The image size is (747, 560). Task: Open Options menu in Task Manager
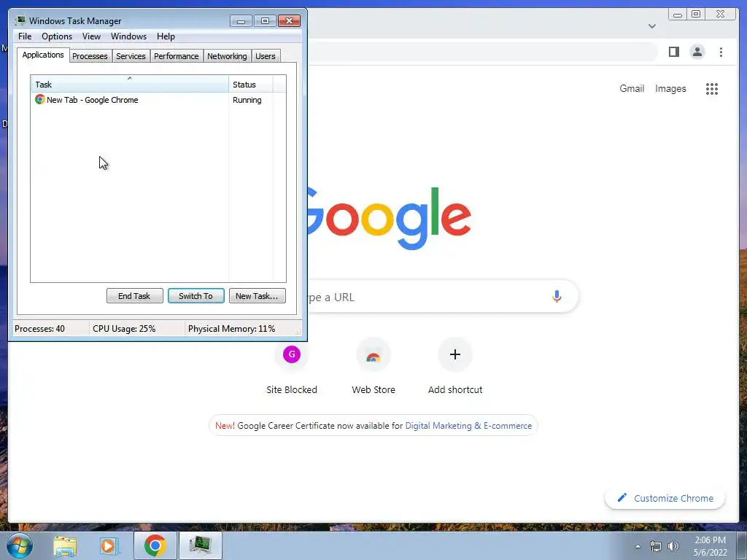coord(57,36)
